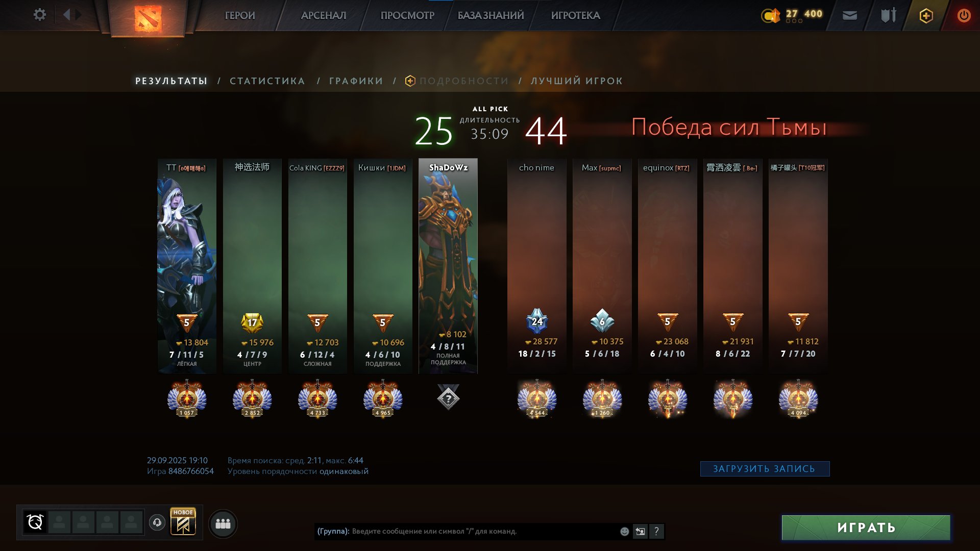This screenshot has height=551, width=980.
Task: Toggle party voice chat headset icon
Action: click(157, 522)
